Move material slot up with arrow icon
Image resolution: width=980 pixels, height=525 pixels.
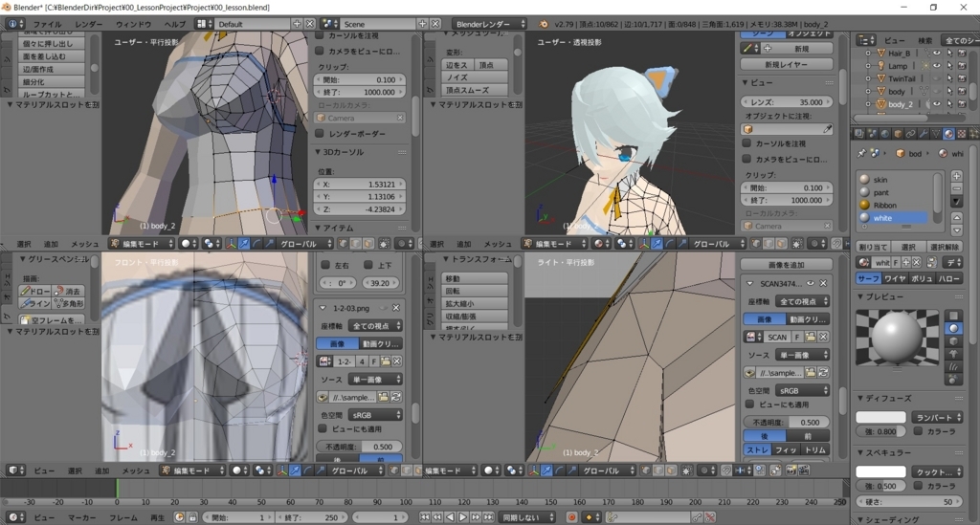click(956, 217)
